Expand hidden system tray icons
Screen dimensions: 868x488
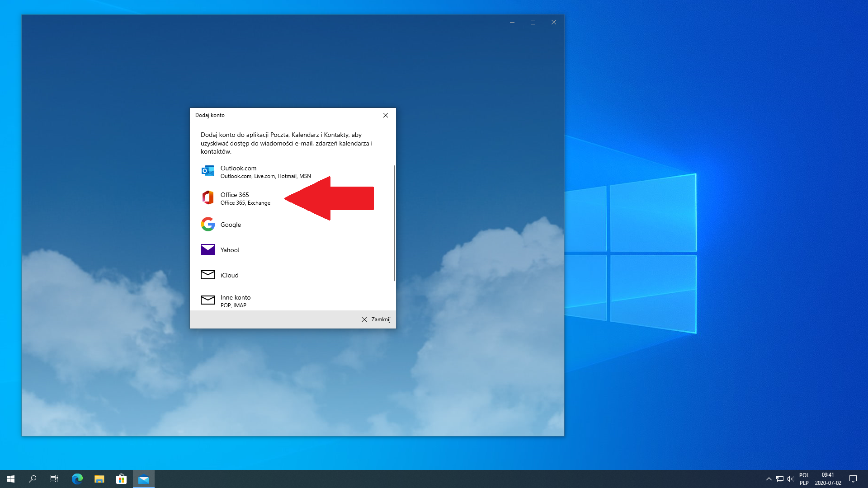769,479
